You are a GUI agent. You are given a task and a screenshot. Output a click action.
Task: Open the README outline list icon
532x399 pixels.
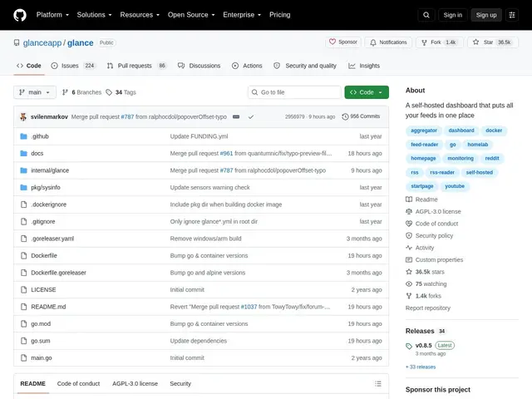point(378,383)
